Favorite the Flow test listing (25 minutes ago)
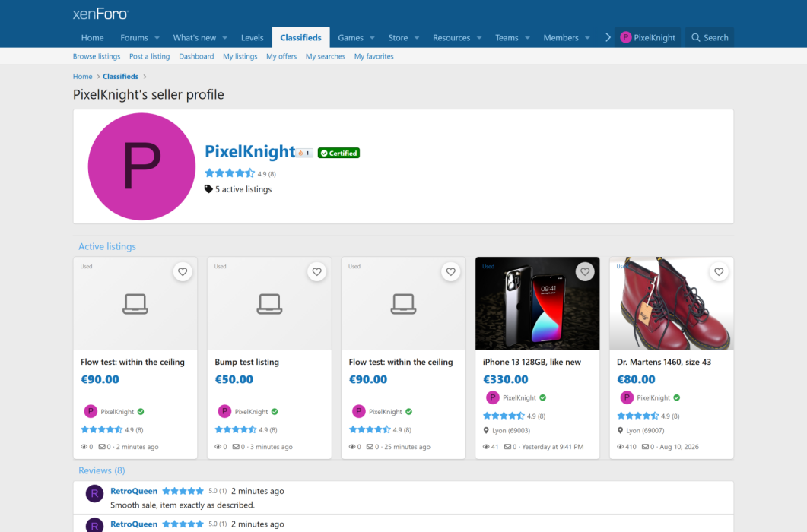 (x=451, y=271)
